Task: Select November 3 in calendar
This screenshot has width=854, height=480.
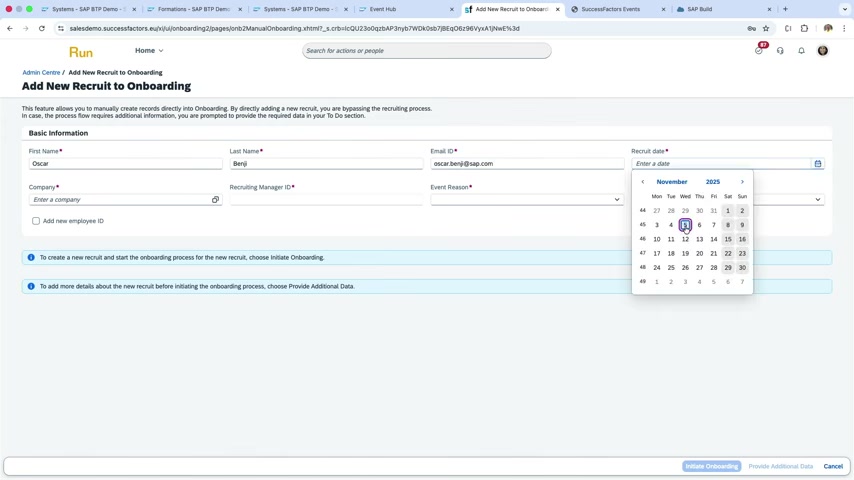Action: point(657,225)
